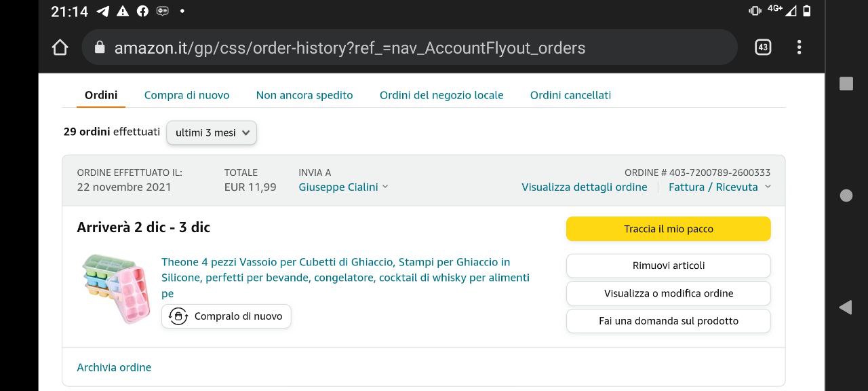
Task: Switch to the 'Non ancora spedito' tab
Action: click(304, 95)
